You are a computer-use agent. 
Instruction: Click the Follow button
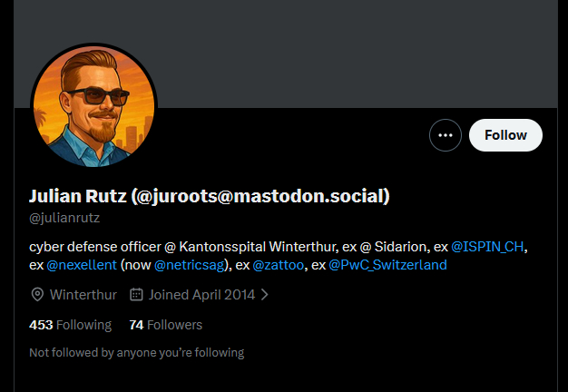[505, 135]
